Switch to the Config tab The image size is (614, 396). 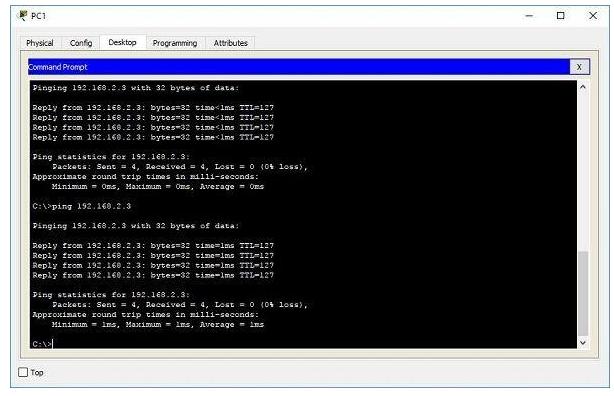coord(81,43)
